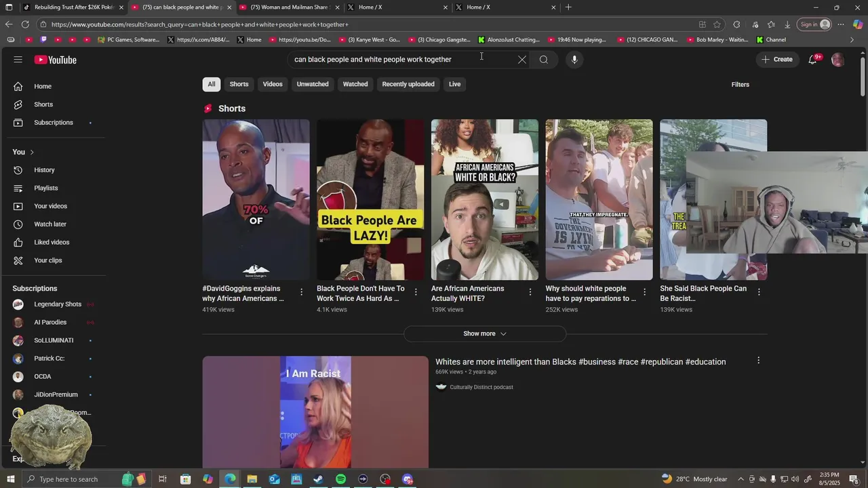Open browser extensions puzzle icon
868x488 pixels.
(x=736, y=24)
